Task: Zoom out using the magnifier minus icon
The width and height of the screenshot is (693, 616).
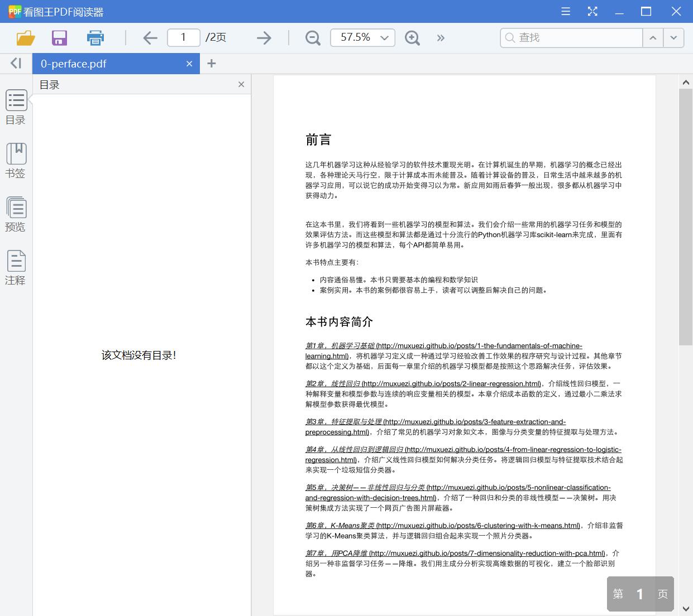Action: 312,37
